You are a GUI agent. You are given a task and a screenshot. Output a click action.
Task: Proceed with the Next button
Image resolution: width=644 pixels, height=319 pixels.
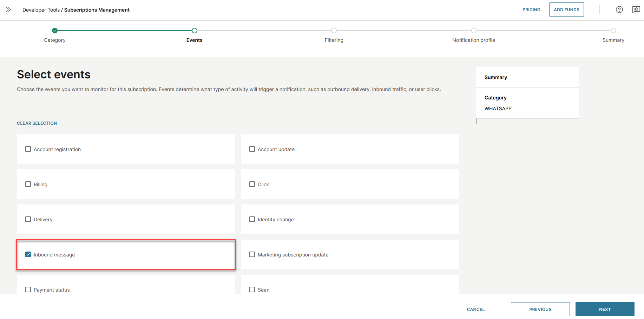604,309
